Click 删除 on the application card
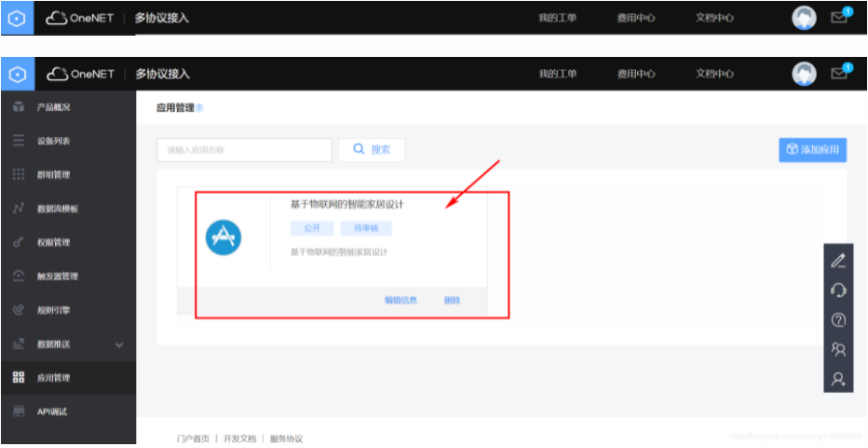Image resolution: width=868 pixels, height=448 pixels. tap(452, 300)
